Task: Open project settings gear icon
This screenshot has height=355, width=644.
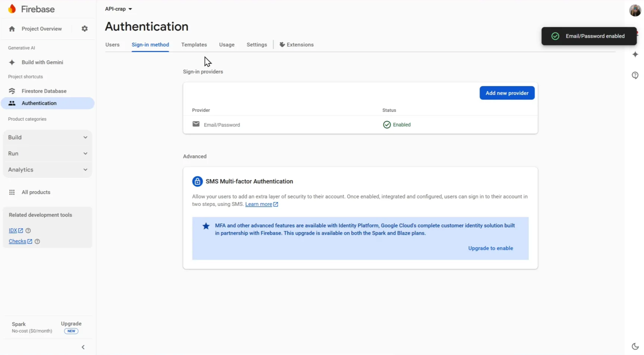Action: pos(85,29)
